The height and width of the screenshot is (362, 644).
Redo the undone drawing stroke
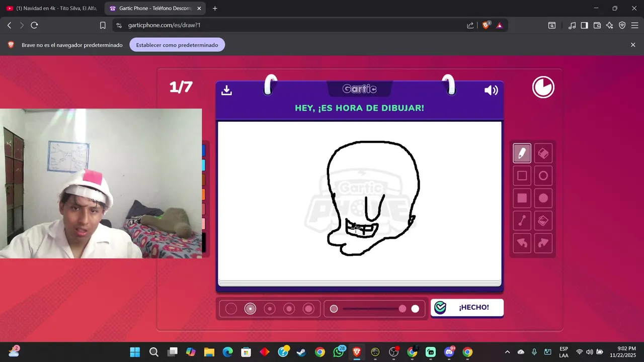pos(543,243)
